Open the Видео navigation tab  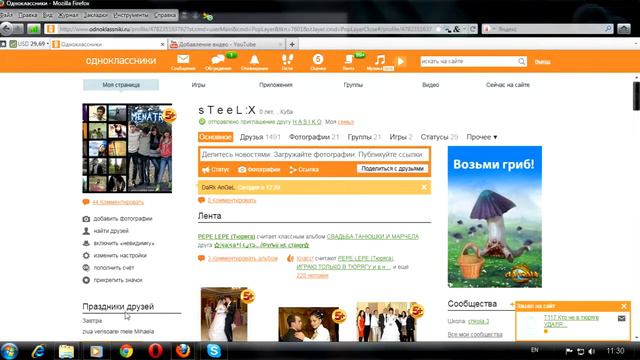431,85
